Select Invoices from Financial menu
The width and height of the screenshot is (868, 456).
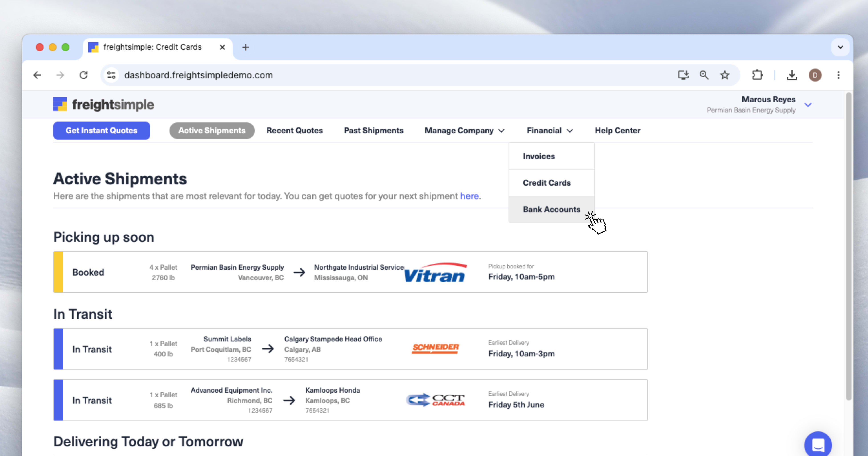coord(552,156)
